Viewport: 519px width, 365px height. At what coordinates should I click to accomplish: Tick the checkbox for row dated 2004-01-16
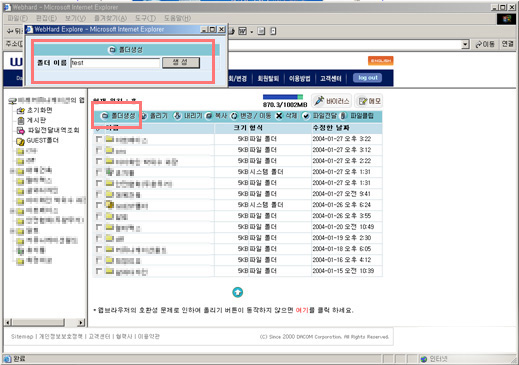tap(99, 260)
